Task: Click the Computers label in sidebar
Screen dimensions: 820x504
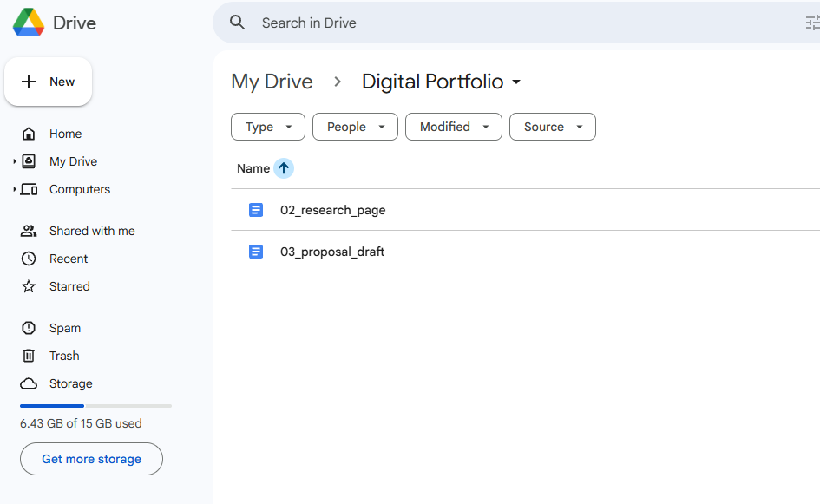Action: (x=80, y=189)
